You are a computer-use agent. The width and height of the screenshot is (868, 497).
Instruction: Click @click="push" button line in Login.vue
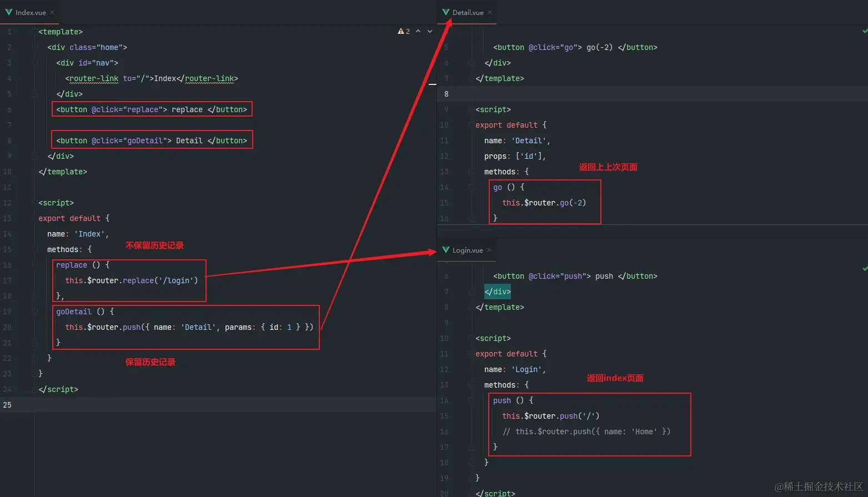point(575,276)
